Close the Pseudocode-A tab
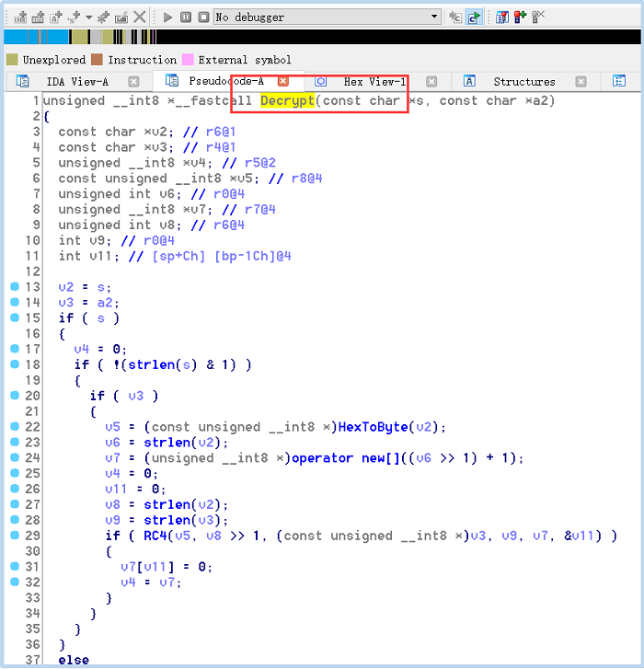 [x=283, y=81]
